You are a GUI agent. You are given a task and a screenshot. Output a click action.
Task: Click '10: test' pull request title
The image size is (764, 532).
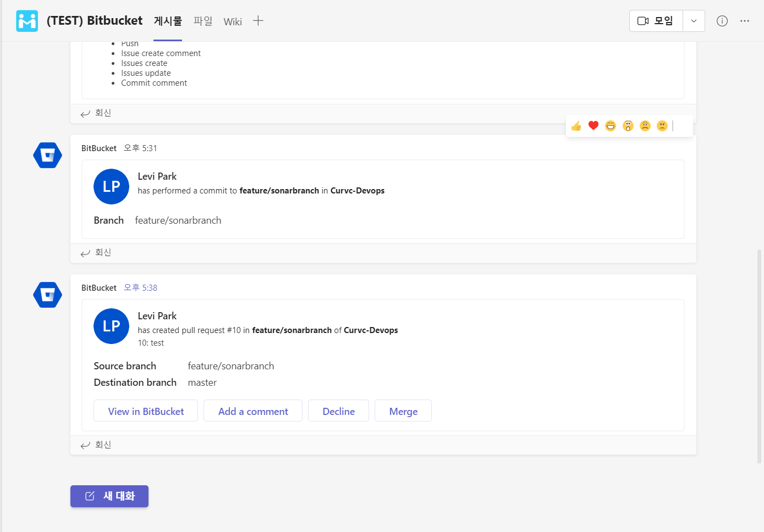coord(151,343)
